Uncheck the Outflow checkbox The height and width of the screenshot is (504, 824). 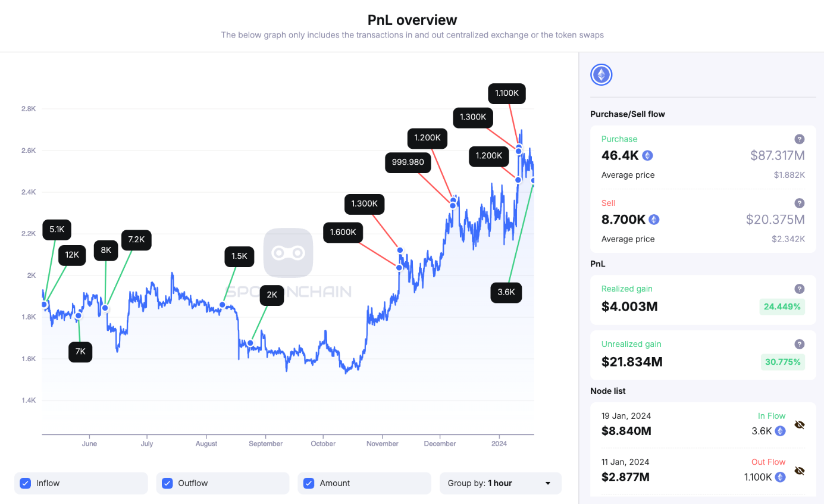167,483
